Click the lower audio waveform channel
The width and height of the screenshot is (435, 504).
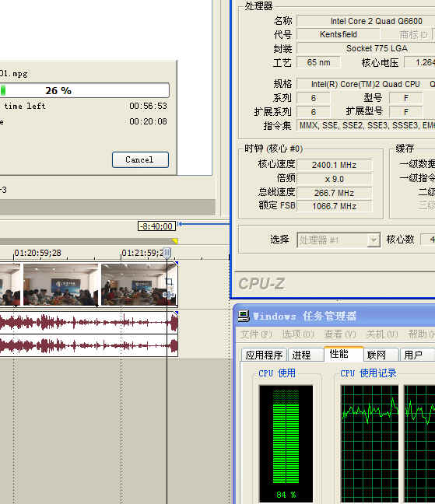89,345
